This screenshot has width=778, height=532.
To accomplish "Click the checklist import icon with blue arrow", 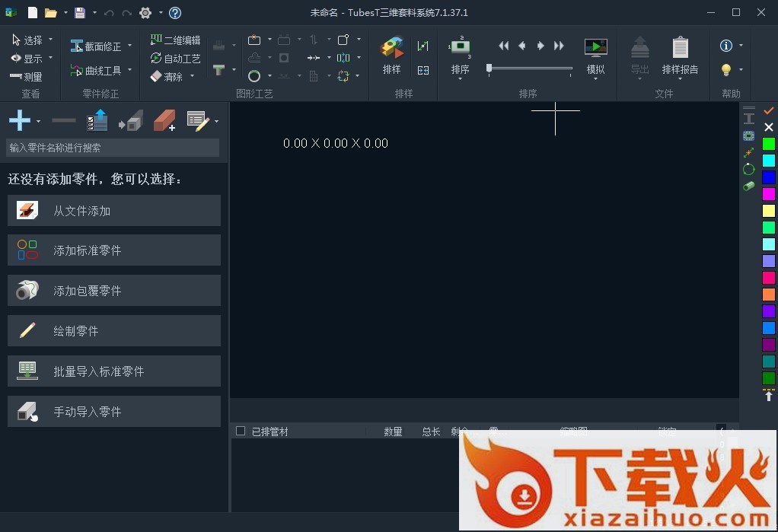I will tap(97, 120).
